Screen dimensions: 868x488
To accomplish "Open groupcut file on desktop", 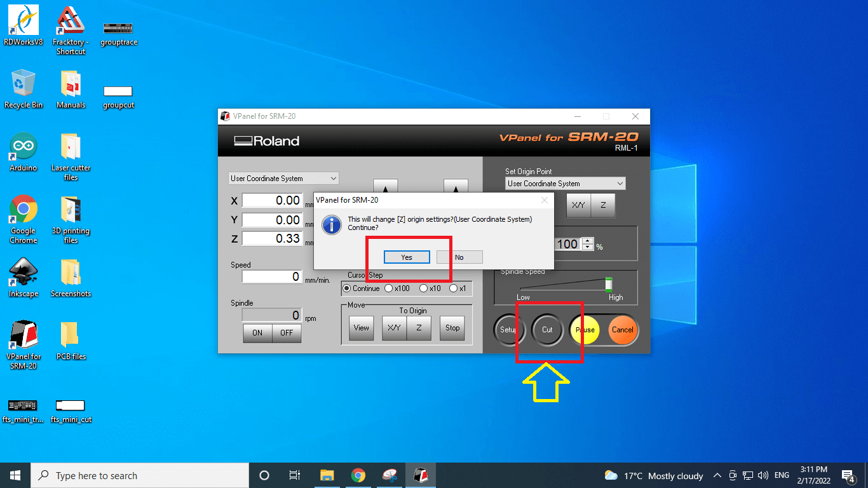I will (x=118, y=97).
